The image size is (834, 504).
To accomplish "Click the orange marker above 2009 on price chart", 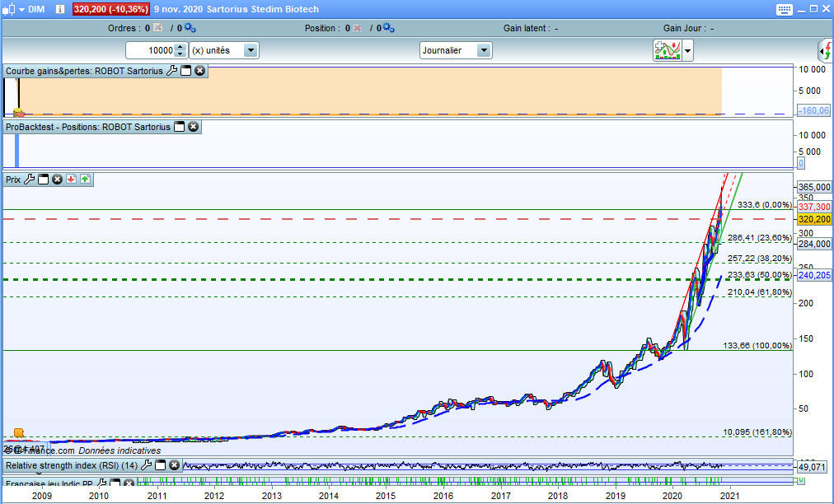I will 19,432.
